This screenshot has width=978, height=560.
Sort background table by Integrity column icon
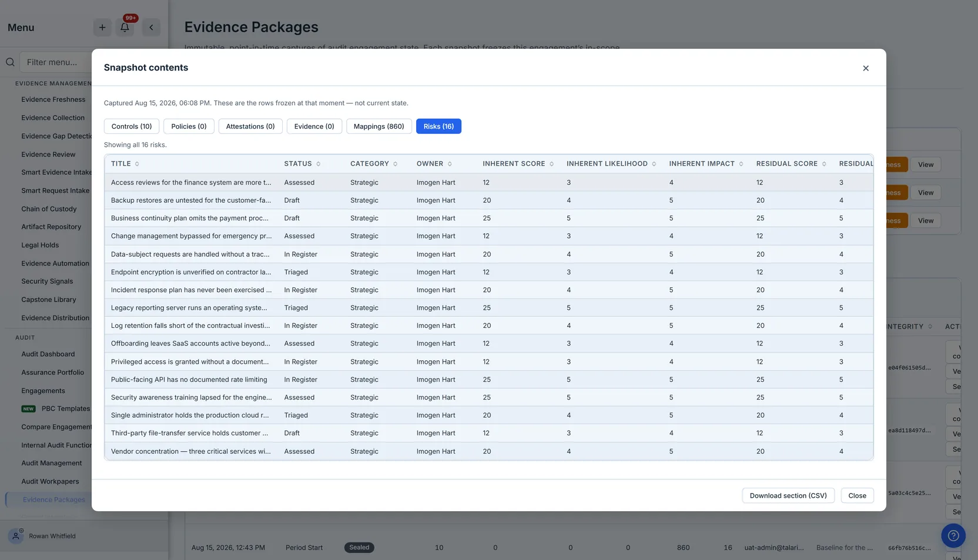[930, 327]
